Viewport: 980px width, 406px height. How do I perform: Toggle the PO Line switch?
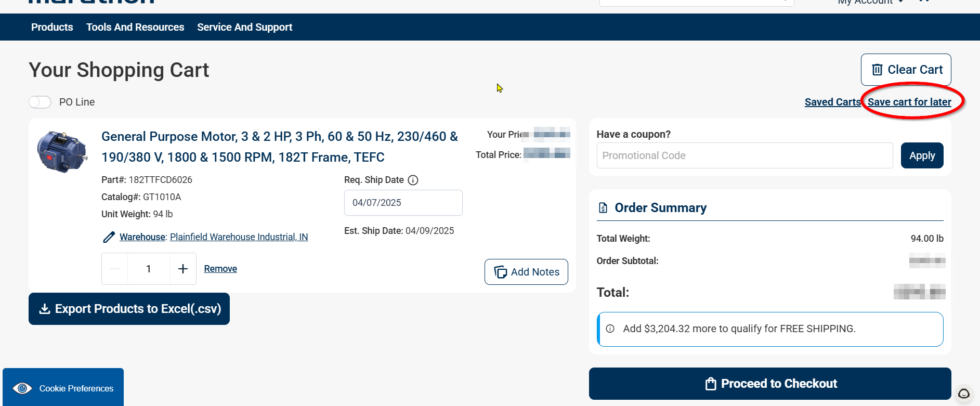coord(40,102)
